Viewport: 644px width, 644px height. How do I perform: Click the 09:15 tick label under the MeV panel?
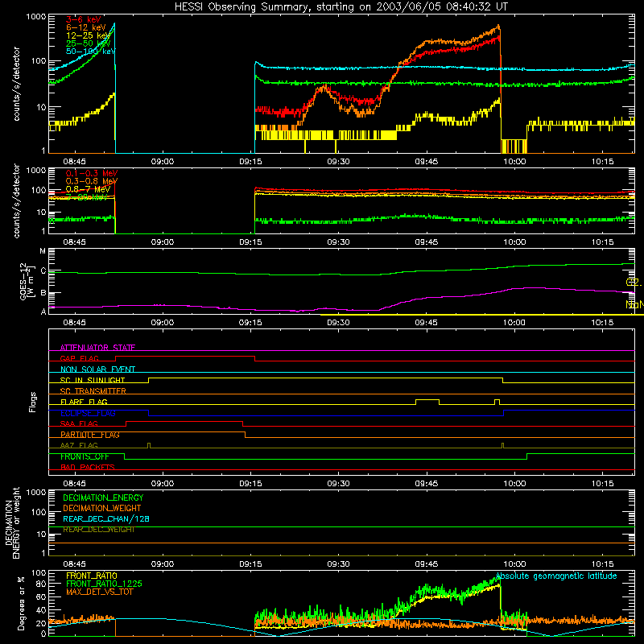tap(250, 242)
